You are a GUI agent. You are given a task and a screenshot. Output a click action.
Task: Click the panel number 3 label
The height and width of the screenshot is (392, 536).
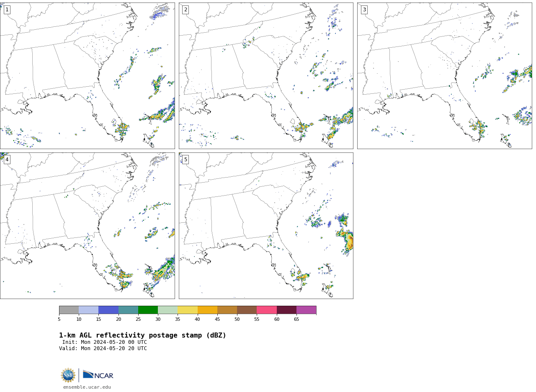(364, 10)
